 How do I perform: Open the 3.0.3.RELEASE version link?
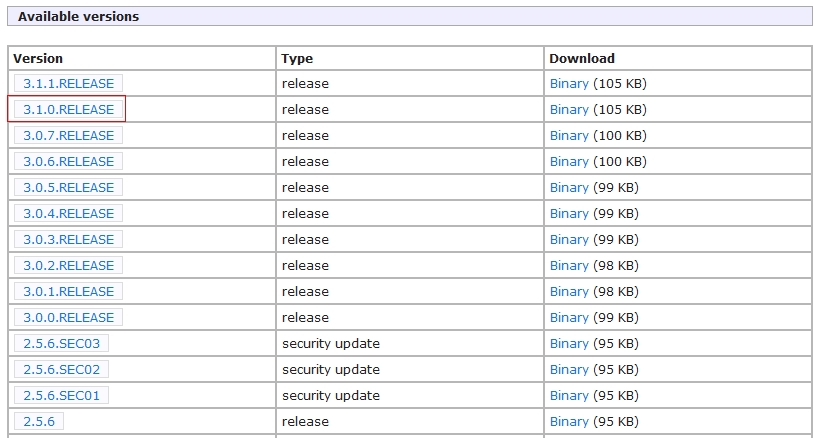pos(69,239)
